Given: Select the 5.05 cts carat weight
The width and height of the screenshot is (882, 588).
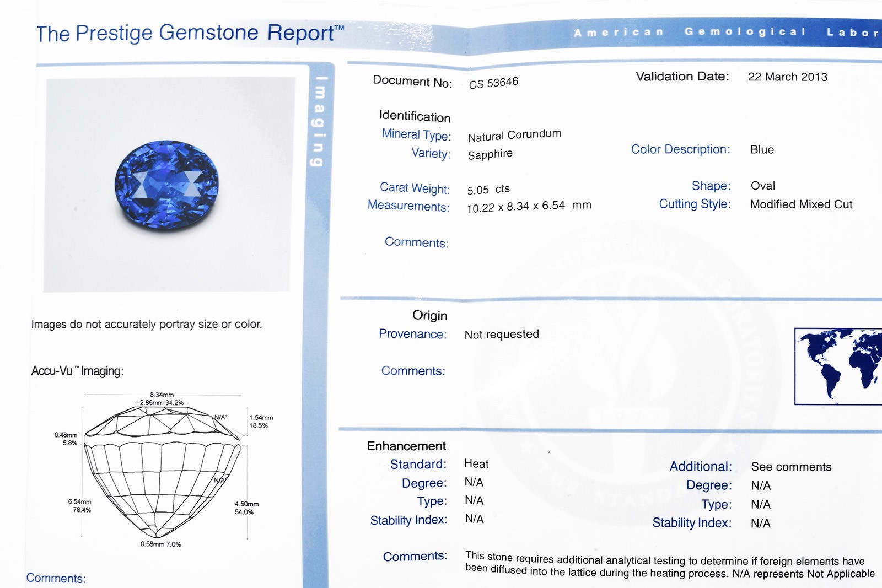Looking at the screenshot, I should click(488, 190).
